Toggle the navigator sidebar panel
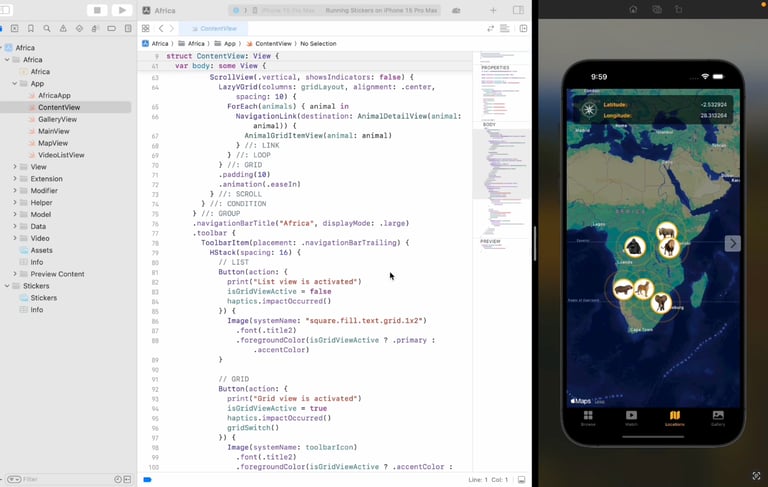Screen dimensions: 768x487 pos(6,10)
